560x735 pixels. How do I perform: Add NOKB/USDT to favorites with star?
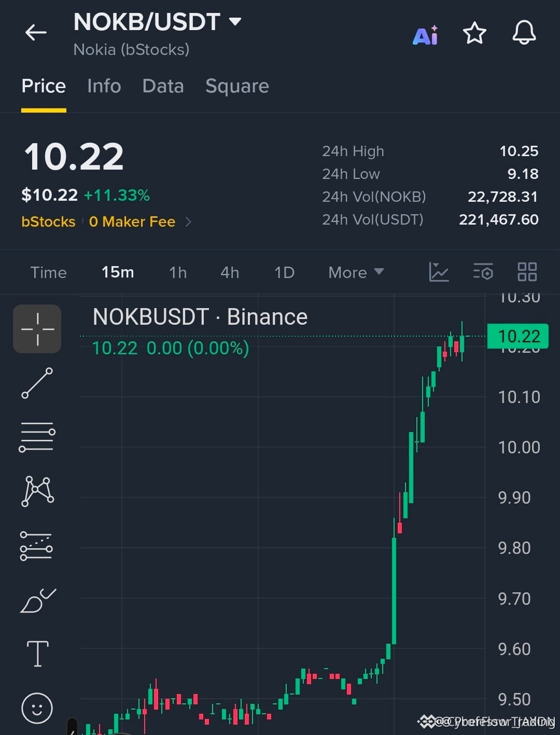point(474,33)
